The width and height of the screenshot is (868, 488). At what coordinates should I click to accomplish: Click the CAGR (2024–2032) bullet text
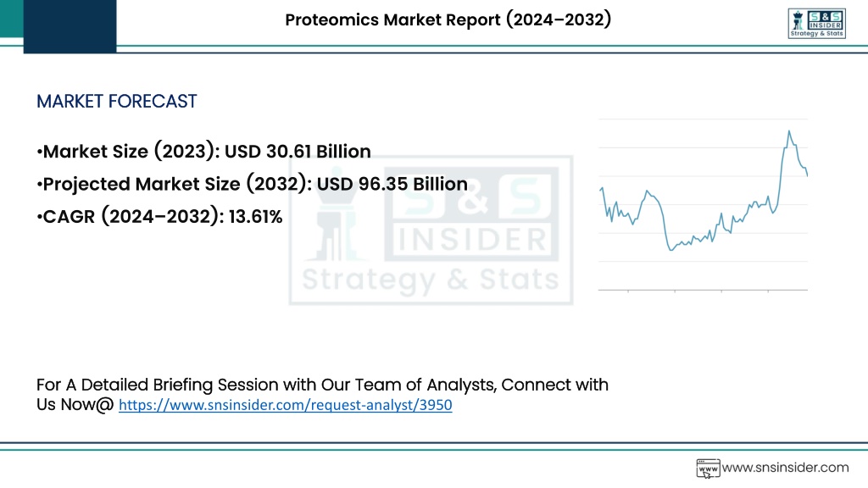159,216
